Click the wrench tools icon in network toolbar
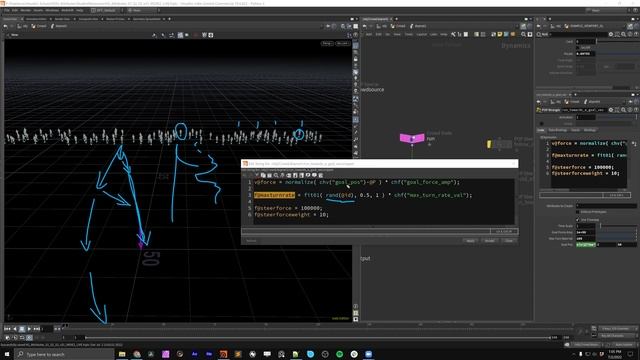 point(453,35)
